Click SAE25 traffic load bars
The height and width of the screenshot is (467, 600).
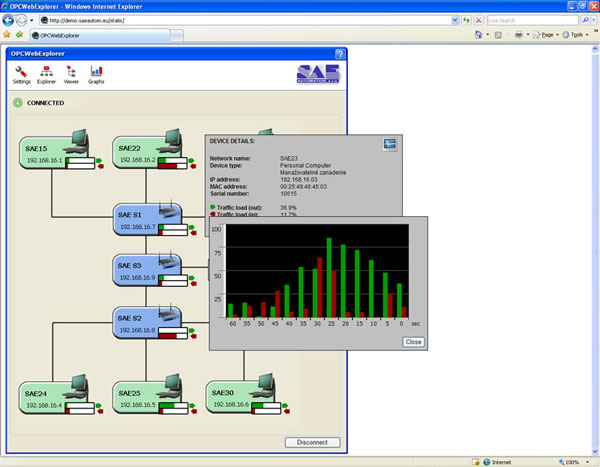tap(173, 408)
